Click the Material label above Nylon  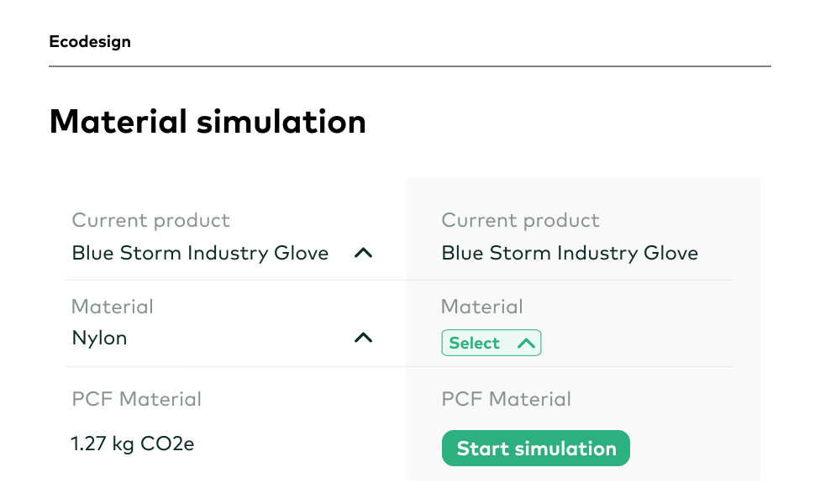(x=113, y=307)
